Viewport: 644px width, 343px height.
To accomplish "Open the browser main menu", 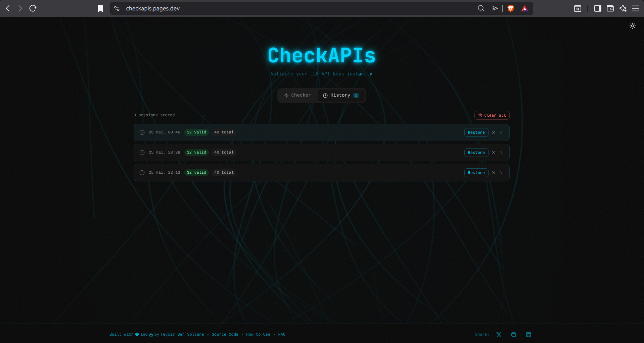I will pyautogui.click(x=636, y=8).
